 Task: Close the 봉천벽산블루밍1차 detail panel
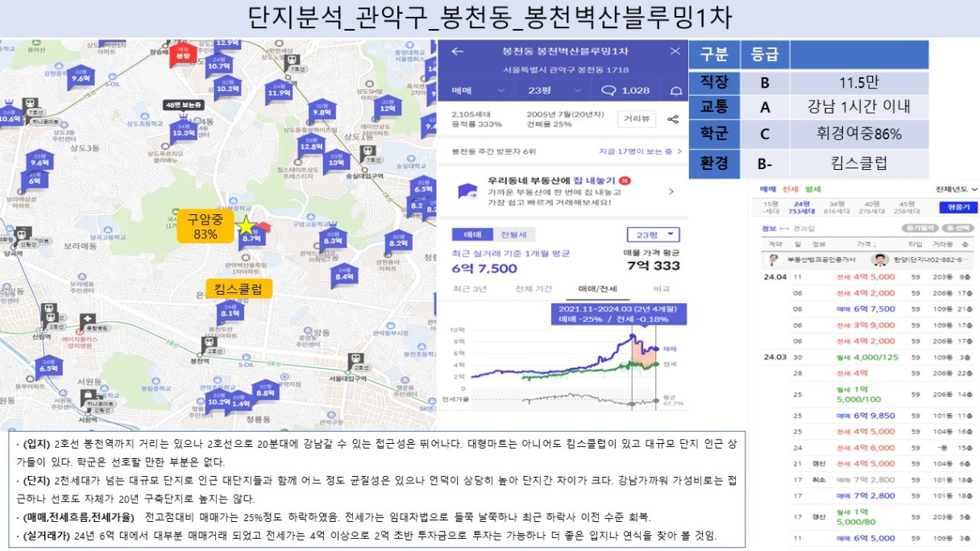(674, 52)
